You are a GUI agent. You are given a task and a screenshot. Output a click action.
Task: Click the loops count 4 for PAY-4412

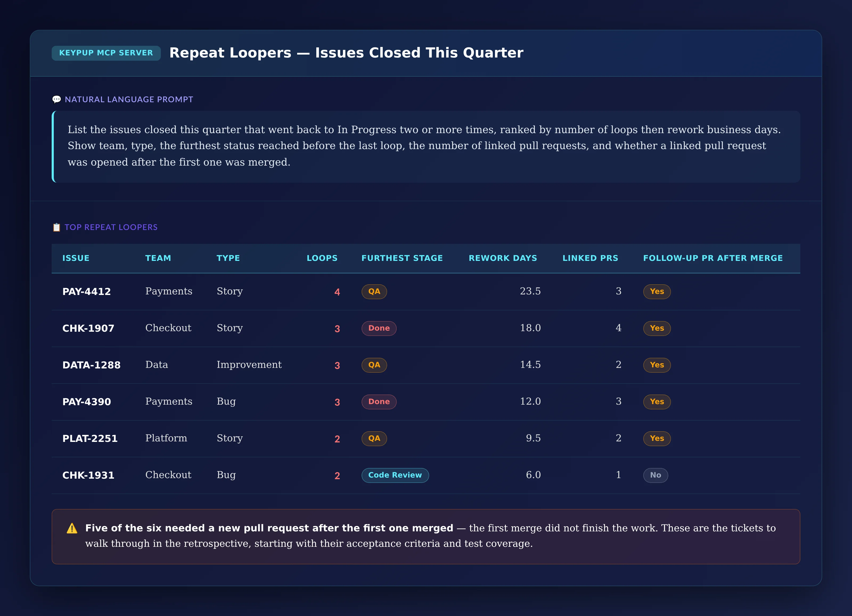pos(337,292)
